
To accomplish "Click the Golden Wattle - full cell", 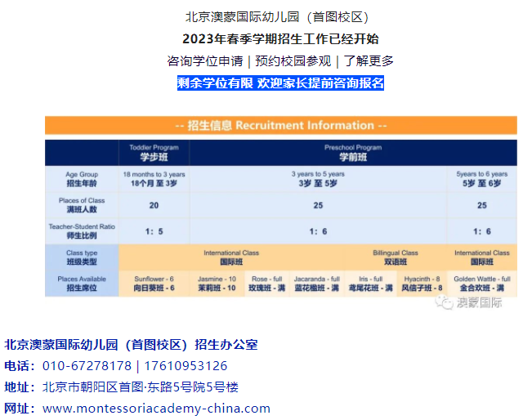I will (482, 284).
